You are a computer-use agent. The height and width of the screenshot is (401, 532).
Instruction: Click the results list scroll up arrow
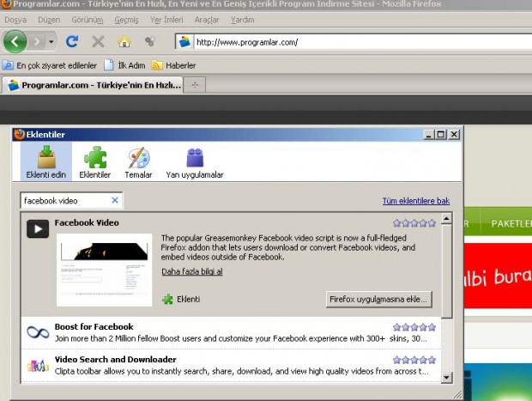click(446, 219)
